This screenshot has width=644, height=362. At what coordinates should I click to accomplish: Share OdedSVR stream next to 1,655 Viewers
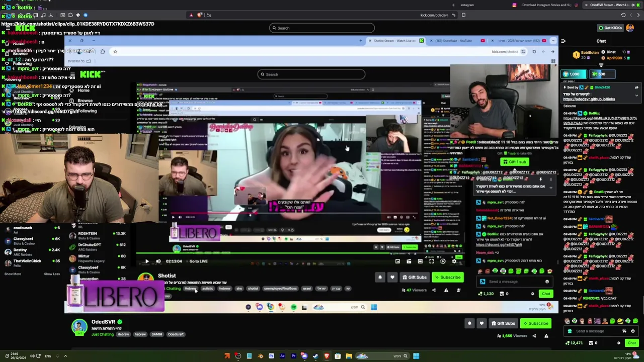tap(534, 336)
